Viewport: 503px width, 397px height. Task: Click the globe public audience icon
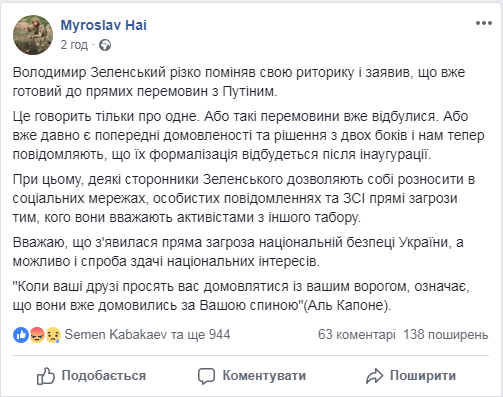(105, 45)
